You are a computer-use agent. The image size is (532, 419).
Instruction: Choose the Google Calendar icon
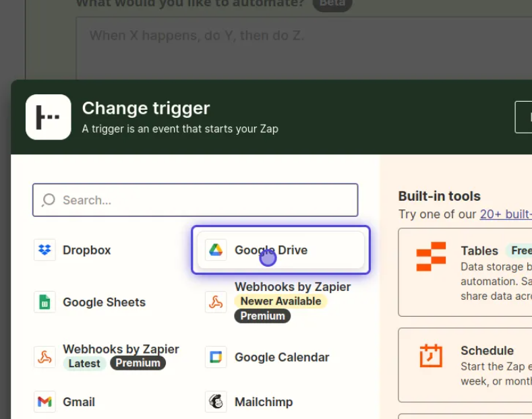pos(216,357)
